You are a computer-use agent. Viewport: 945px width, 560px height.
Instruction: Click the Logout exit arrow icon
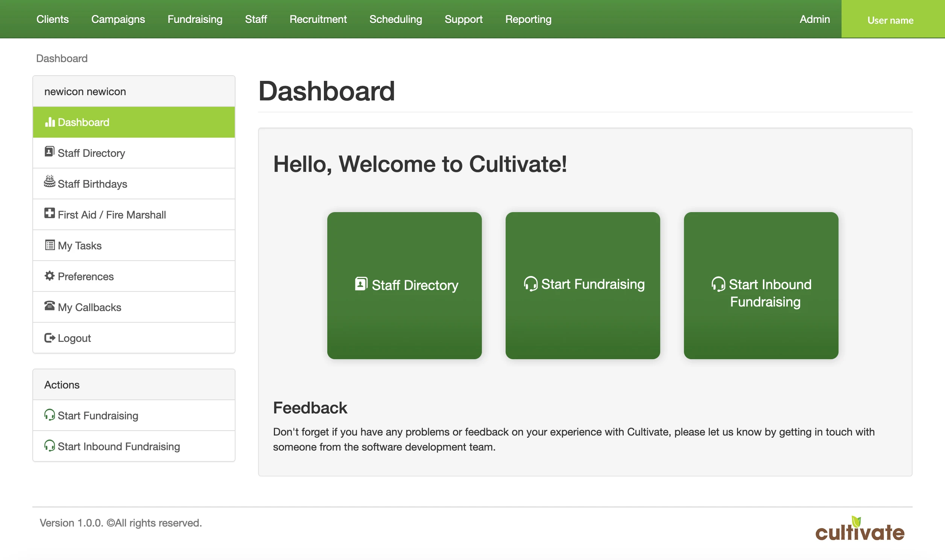pyautogui.click(x=50, y=338)
